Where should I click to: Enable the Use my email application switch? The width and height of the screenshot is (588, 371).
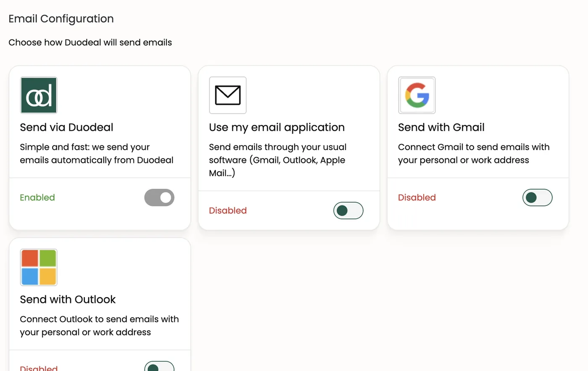pos(348,210)
